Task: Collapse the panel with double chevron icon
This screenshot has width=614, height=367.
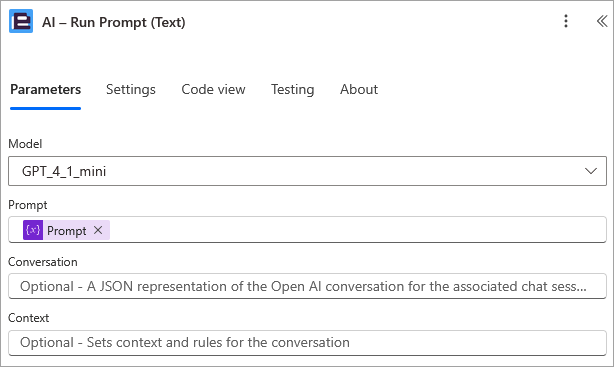Action: [602, 21]
